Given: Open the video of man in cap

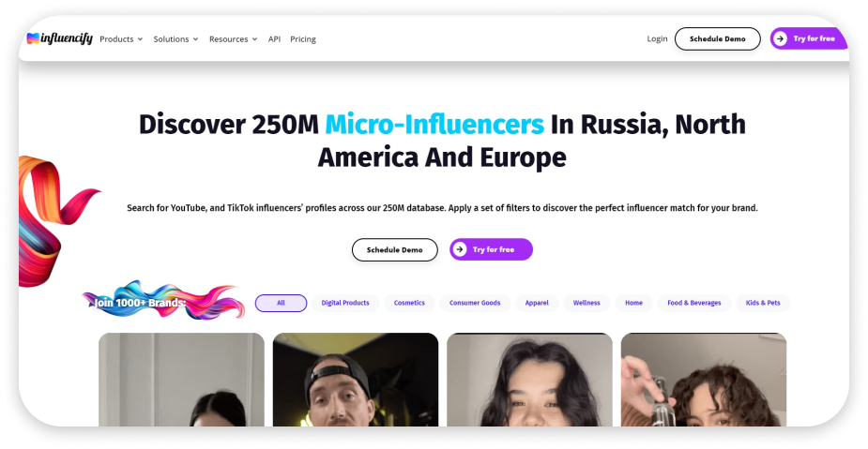Looking at the screenshot, I should [x=355, y=380].
